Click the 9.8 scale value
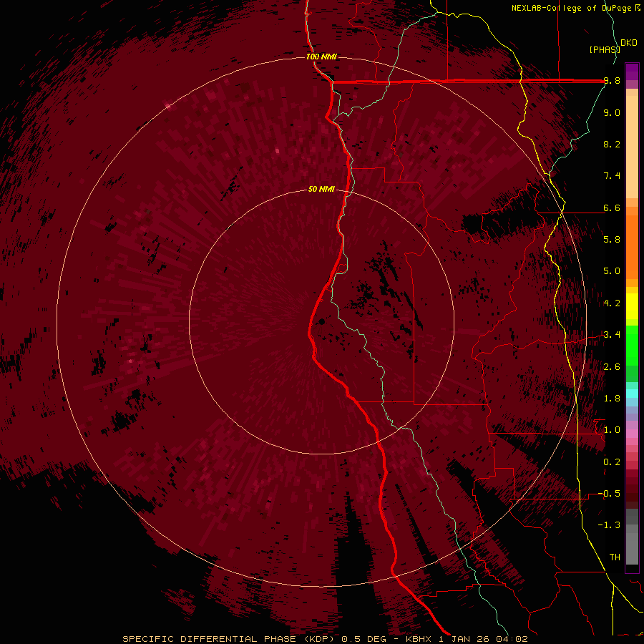Screen dimensions: 644x644 point(612,81)
